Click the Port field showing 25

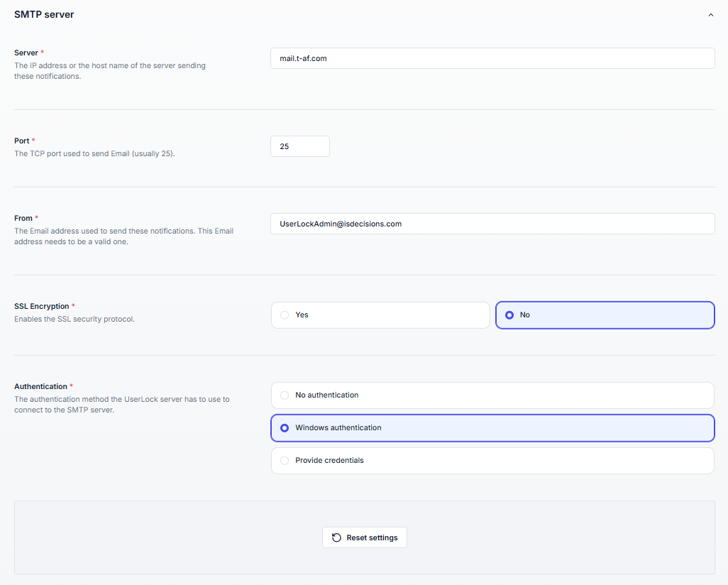tap(299, 146)
